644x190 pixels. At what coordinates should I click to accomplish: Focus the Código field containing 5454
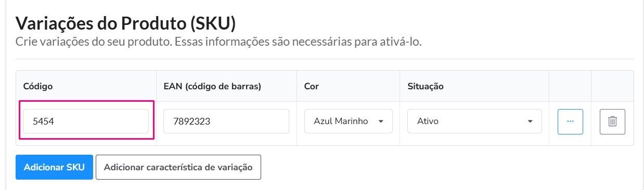(86, 121)
